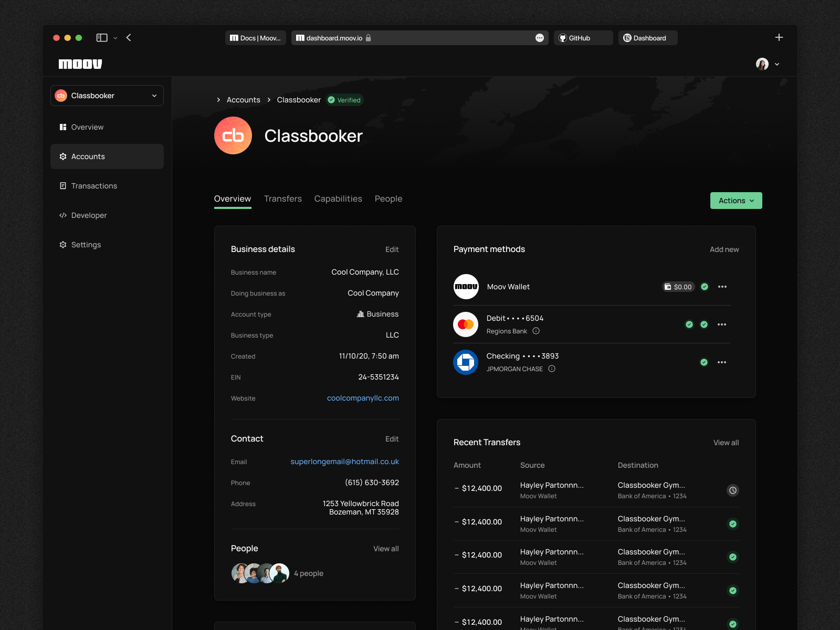The height and width of the screenshot is (630, 840).
Task: View all People
Action: pyautogui.click(x=386, y=549)
